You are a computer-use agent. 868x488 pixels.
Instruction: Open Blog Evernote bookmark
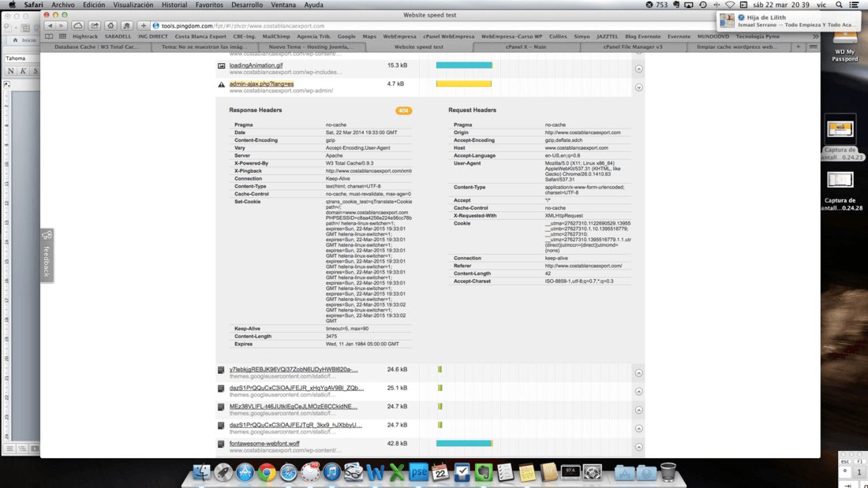(642, 36)
